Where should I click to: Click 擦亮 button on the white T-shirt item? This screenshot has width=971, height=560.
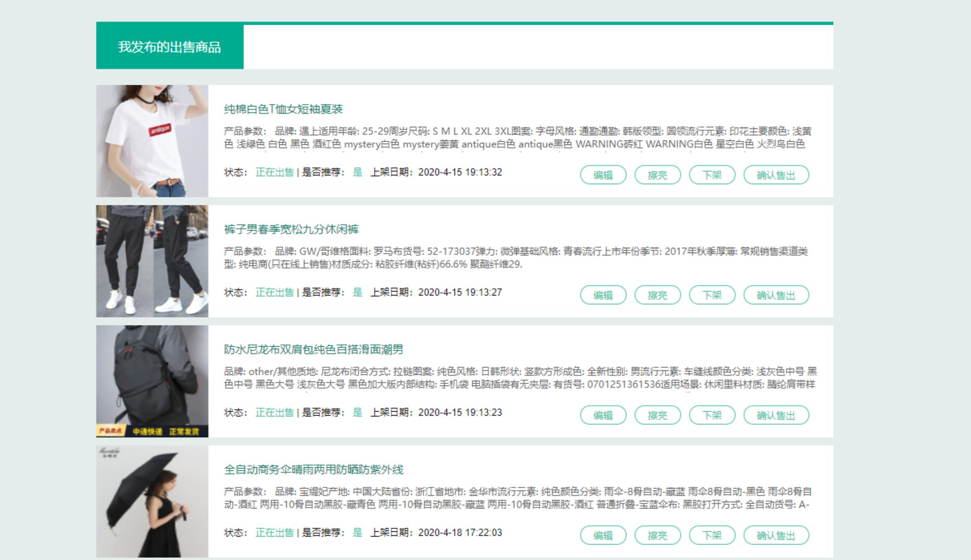(658, 174)
